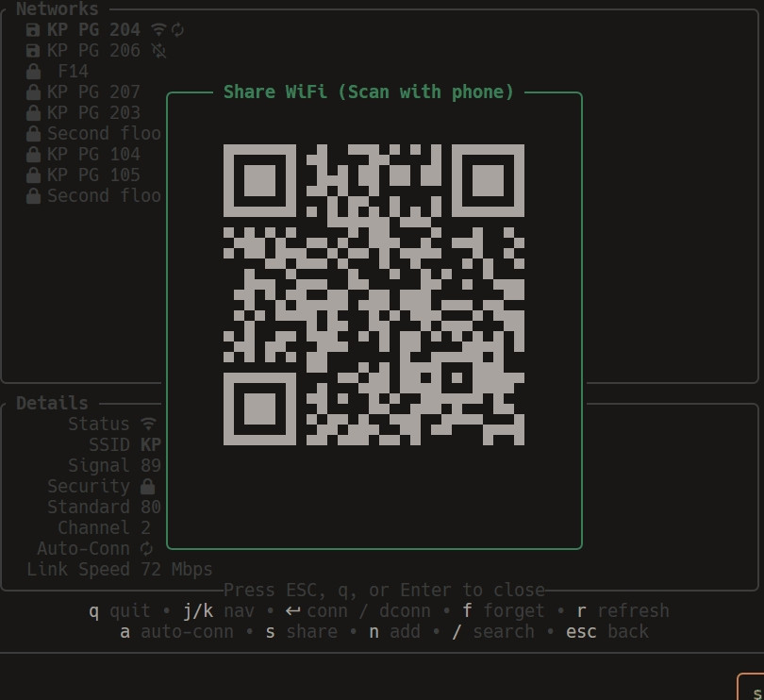Select the KP PG 207 network
Screen dimensions: 764x700
tap(83, 92)
